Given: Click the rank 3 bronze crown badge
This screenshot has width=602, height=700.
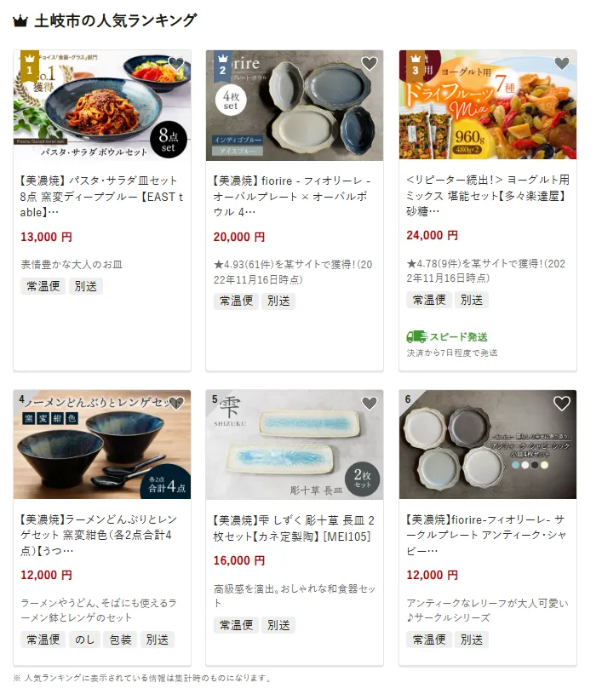Looking at the screenshot, I should click(x=416, y=66).
